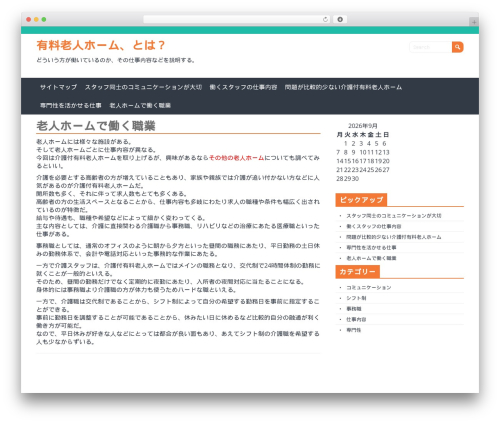The image size is (500, 423).
Task: Open the 仕事内容 category link
Action: (x=356, y=319)
